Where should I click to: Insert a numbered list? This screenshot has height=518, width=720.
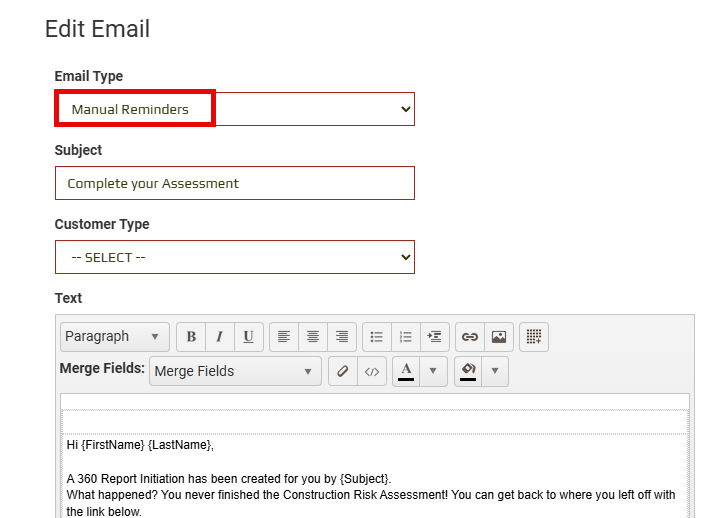click(x=405, y=337)
